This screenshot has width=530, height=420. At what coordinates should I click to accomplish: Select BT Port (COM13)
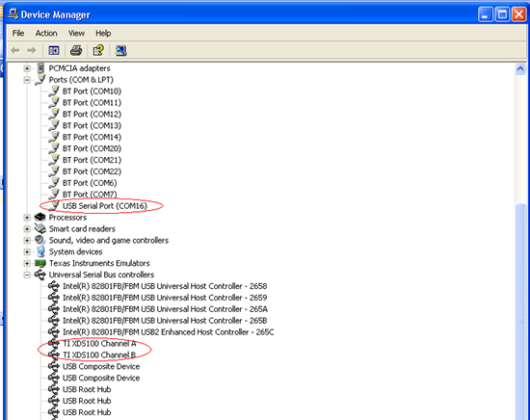click(92, 125)
